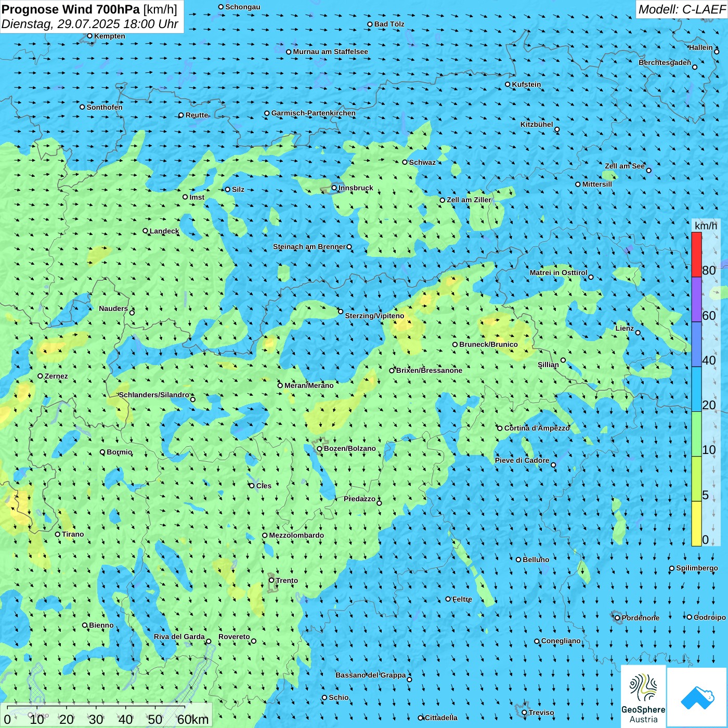This screenshot has height=728, width=728.
Task: Click the 'Mittersill' label
Action: click(597, 184)
